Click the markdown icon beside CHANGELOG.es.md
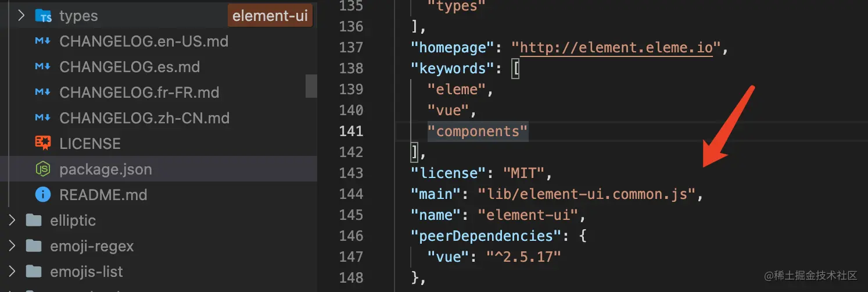 42,67
